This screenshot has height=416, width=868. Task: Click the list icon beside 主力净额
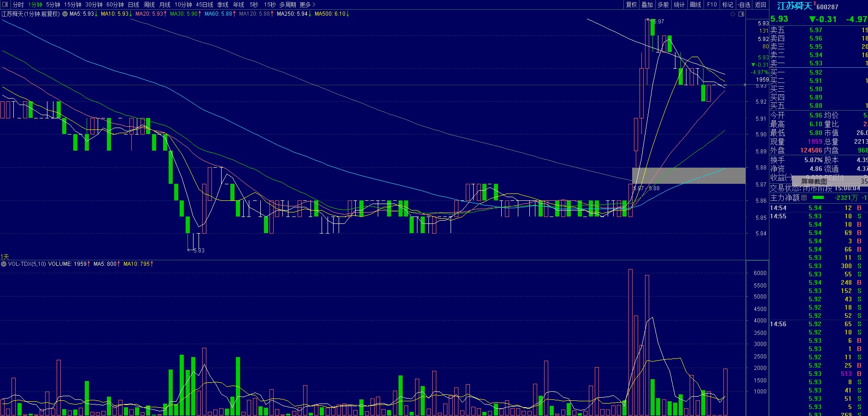click(x=804, y=198)
